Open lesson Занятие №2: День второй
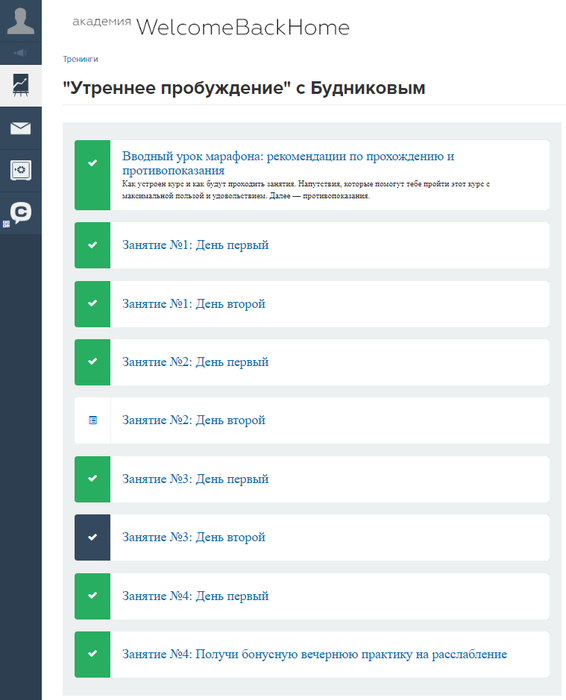The height and width of the screenshot is (700, 566). [x=194, y=420]
